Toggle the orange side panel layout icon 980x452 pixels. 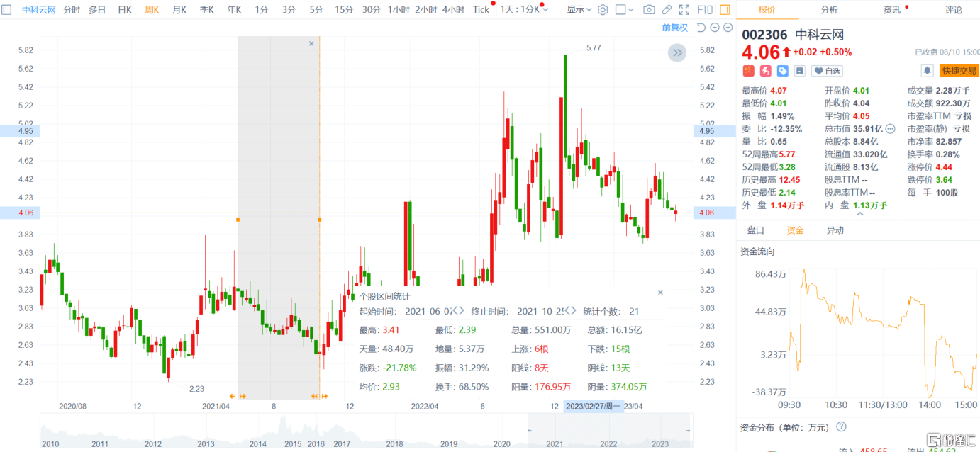(x=725, y=10)
